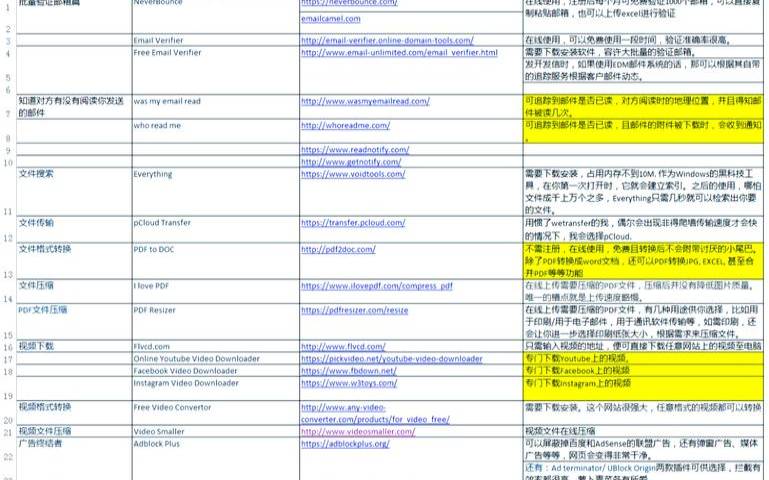Open the transfer.pcloud.com link
Screen dimensions: 769x480
[353, 222]
